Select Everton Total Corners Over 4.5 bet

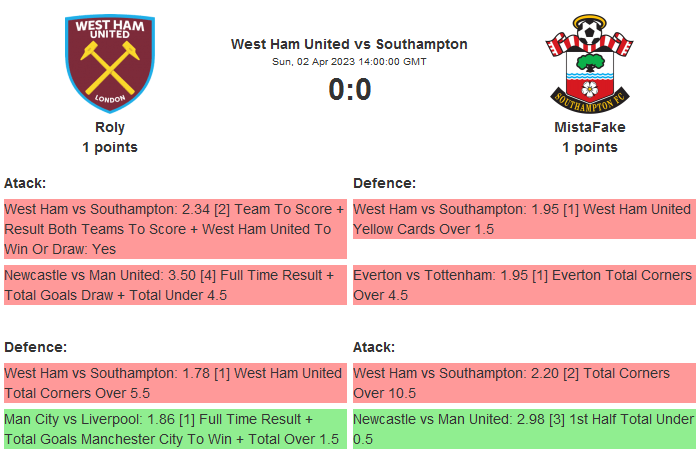(524, 285)
